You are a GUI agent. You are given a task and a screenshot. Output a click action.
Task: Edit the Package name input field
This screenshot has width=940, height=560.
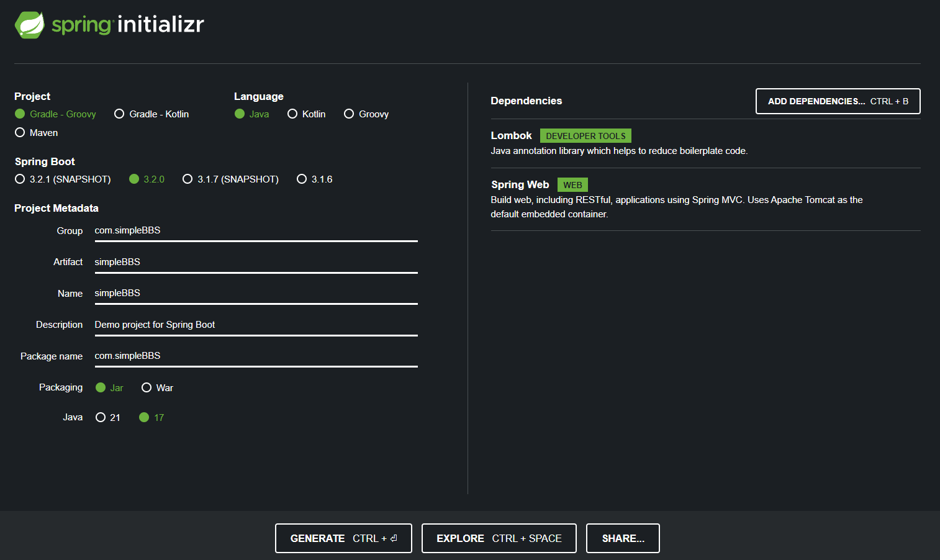coord(256,356)
